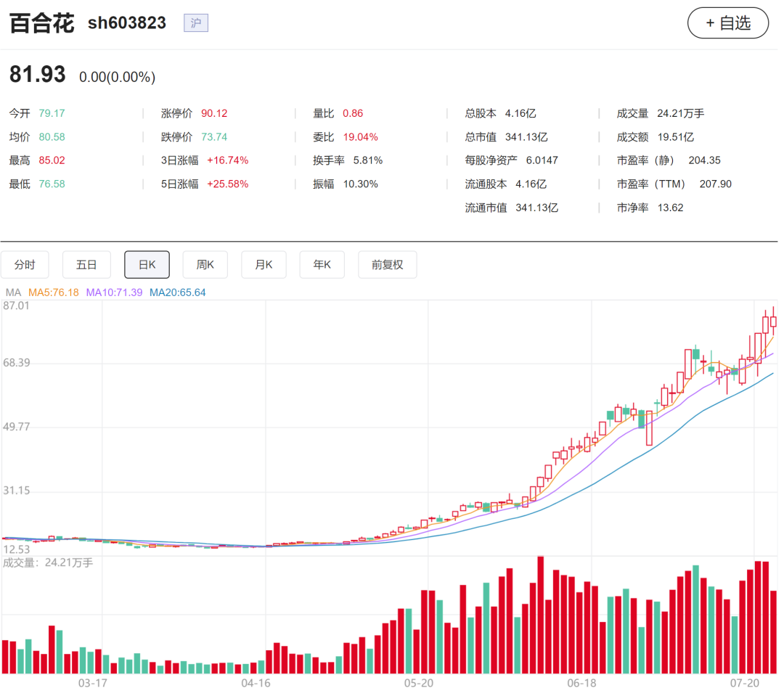
Task: Select the 07-20 date marker on axis
Action: pyautogui.click(x=745, y=683)
